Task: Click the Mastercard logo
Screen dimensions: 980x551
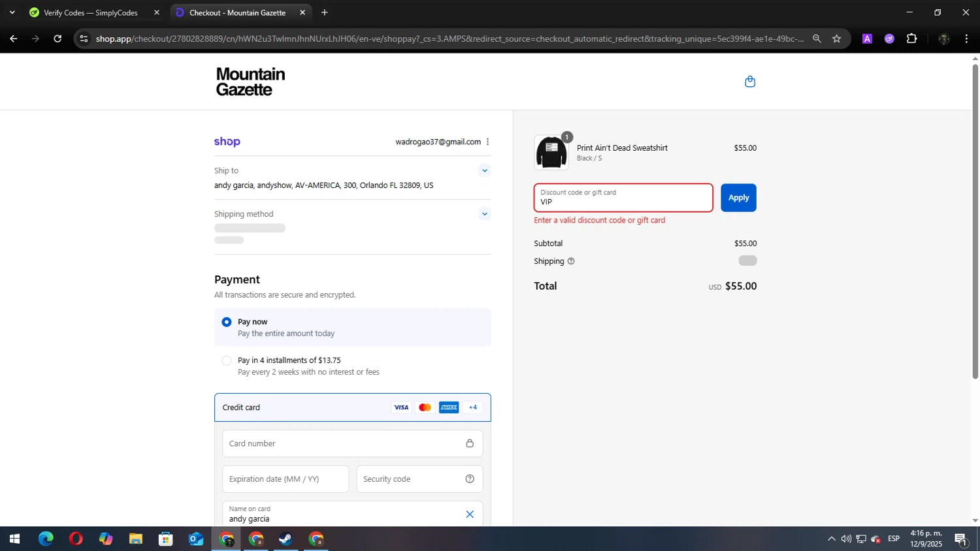Action: pyautogui.click(x=425, y=407)
